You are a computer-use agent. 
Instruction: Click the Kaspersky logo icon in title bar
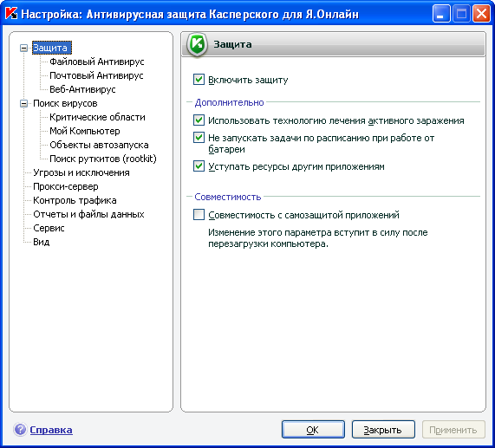pyautogui.click(x=11, y=14)
